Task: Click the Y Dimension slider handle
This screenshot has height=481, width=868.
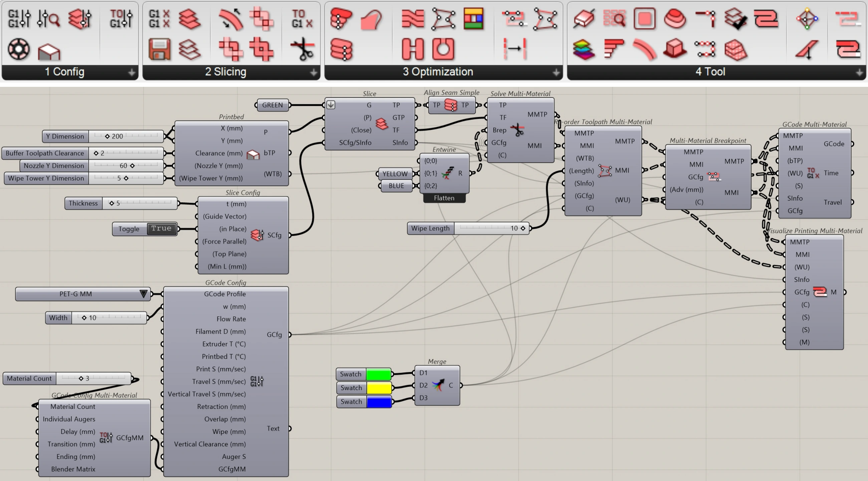Action: 107,137
